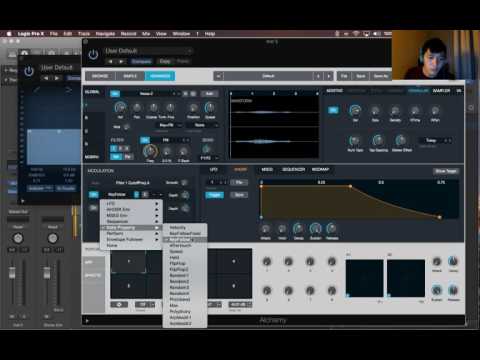The image size is (480, 360).
Task: Click the filter Cutoff knob
Action: click(x=150, y=151)
